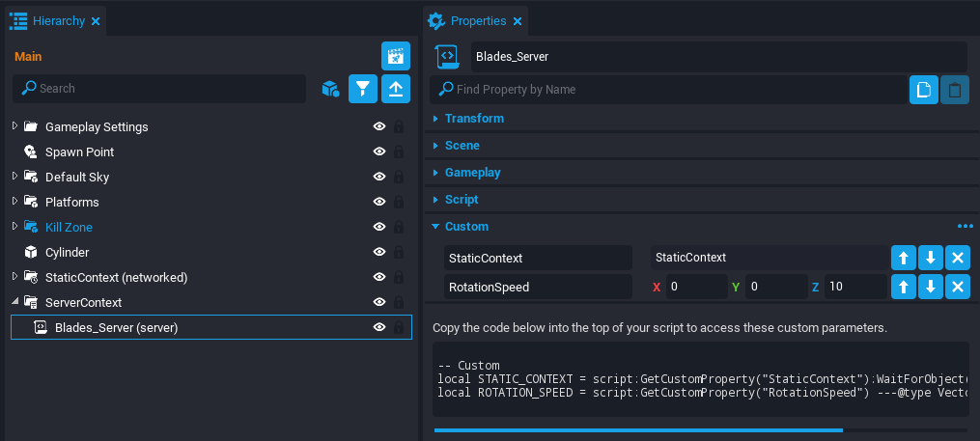Hide the Cylinder object with eye icon
The image size is (980, 441).
(379, 252)
